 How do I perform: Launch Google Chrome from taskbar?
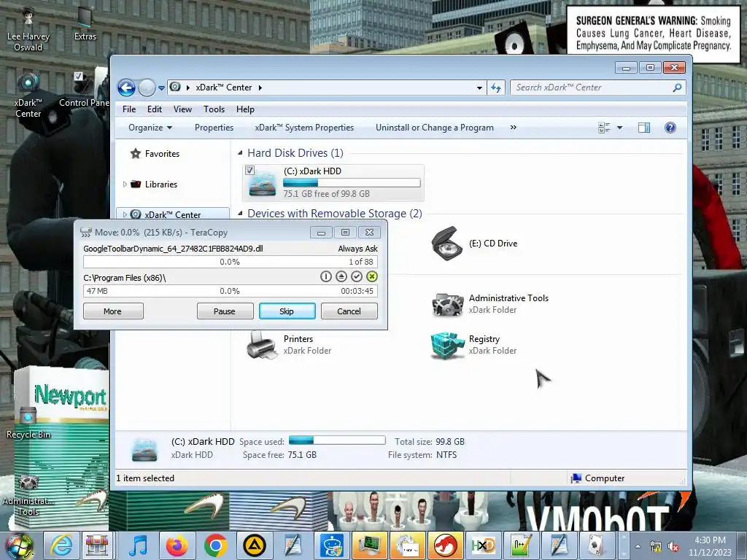(x=215, y=545)
